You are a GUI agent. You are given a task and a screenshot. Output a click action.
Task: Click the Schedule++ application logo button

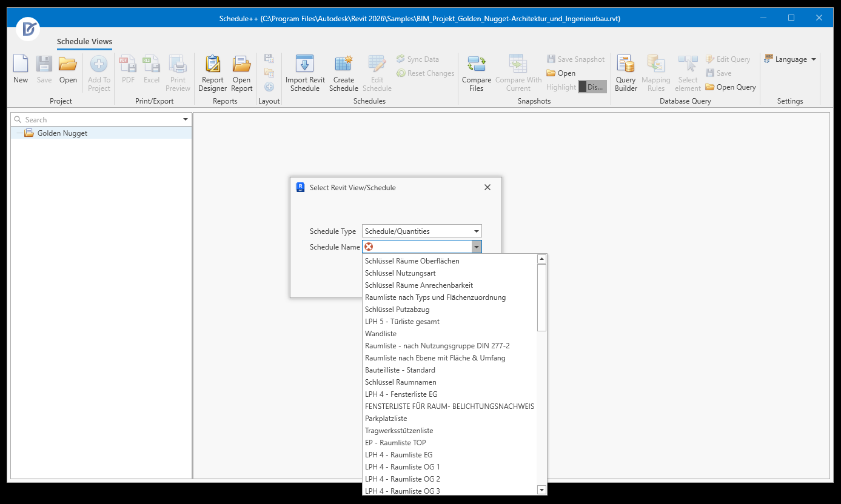[x=28, y=28]
